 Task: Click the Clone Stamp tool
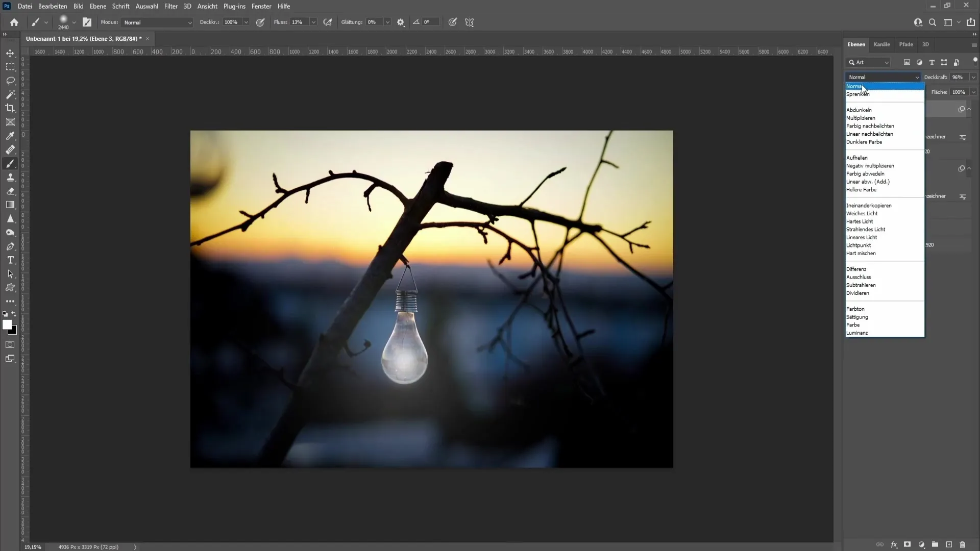pos(10,177)
